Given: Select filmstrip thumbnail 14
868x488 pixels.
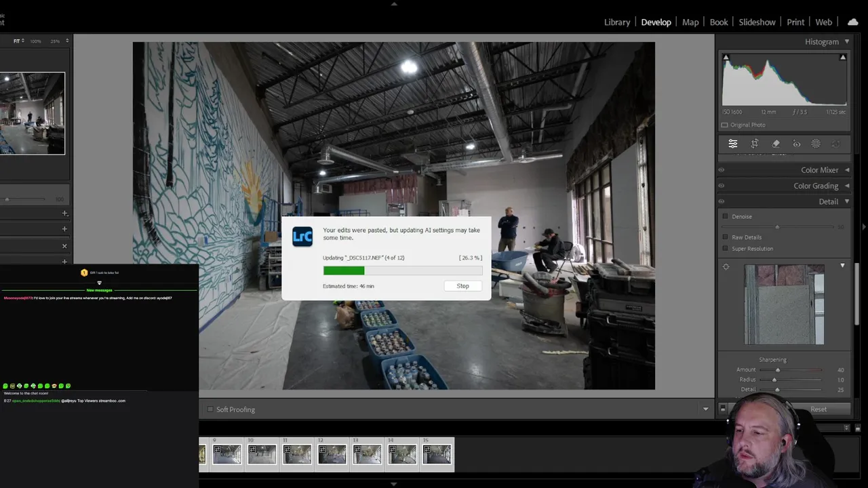Looking at the screenshot, I should (402, 454).
